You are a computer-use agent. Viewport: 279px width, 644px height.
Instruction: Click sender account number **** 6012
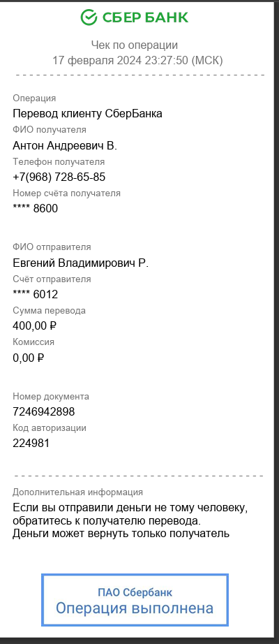tap(36, 295)
